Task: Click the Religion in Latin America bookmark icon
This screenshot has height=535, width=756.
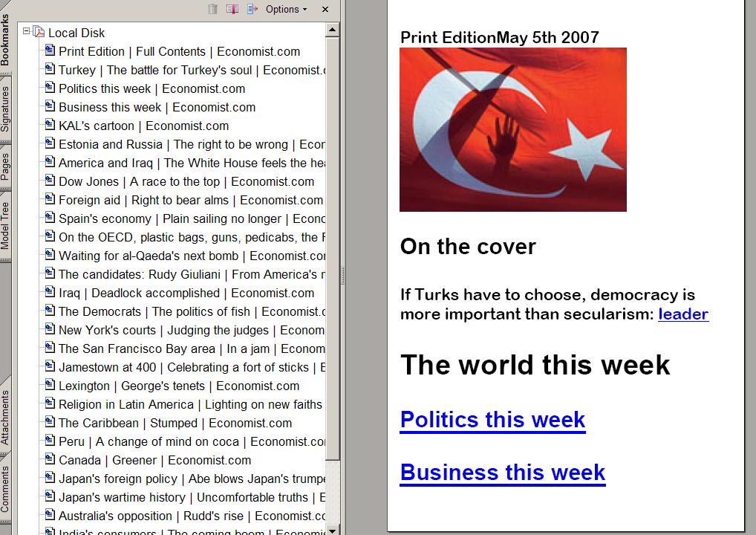Action: [x=50, y=403]
